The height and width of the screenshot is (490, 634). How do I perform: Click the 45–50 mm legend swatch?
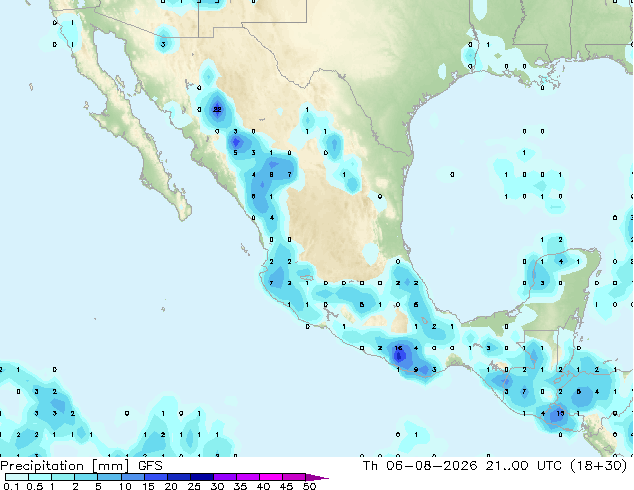pyautogui.click(x=294, y=477)
